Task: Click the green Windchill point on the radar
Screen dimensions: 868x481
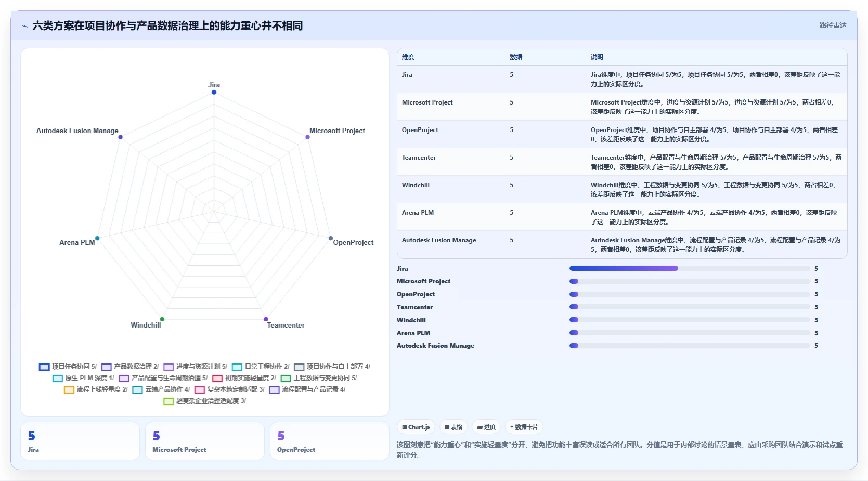Action: click(x=162, y=319)
